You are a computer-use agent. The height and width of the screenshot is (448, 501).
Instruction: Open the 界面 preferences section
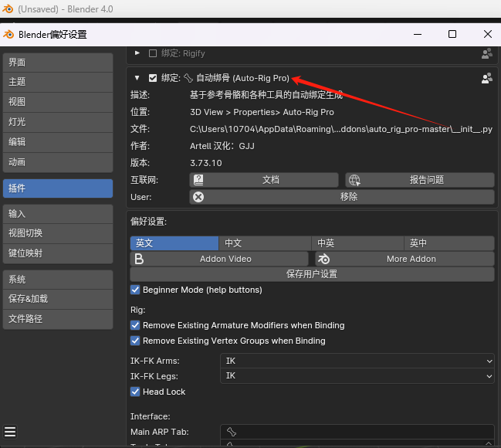58,63
